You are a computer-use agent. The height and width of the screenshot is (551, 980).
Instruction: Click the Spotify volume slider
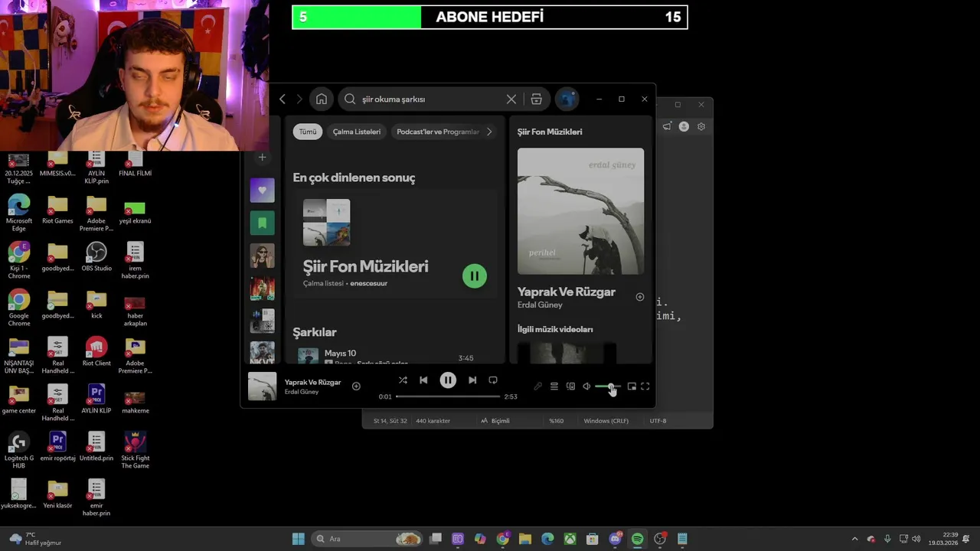click(x=608, y=386)
